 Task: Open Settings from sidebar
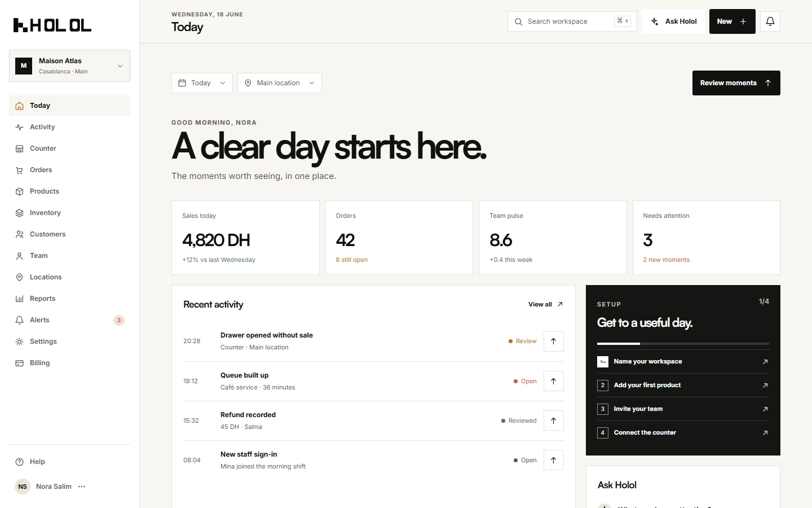point(69,341)
